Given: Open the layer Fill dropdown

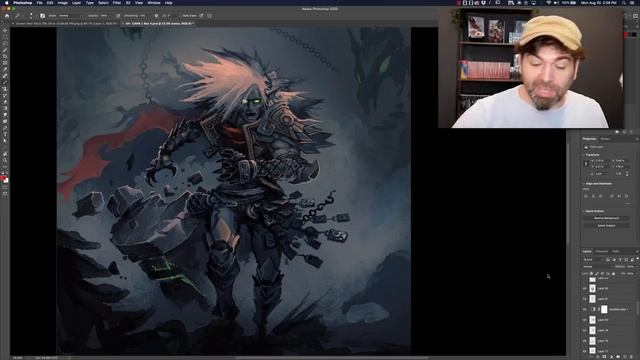Looking at the screenshot, I should click(x=632, y=273).
